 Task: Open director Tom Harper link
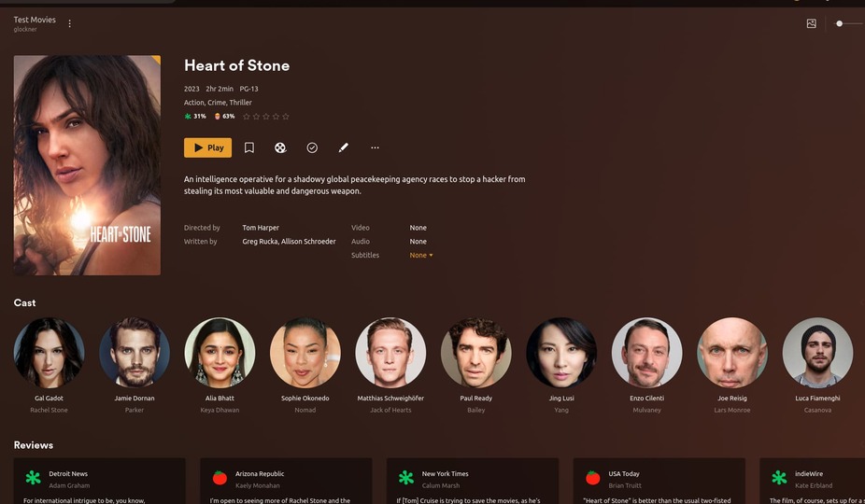(261, 228)
